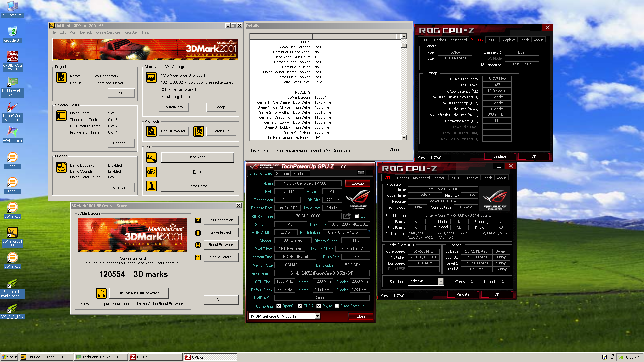
Task: Launch wPrime.exe desktop icon
Action: (x=12, y=135)
